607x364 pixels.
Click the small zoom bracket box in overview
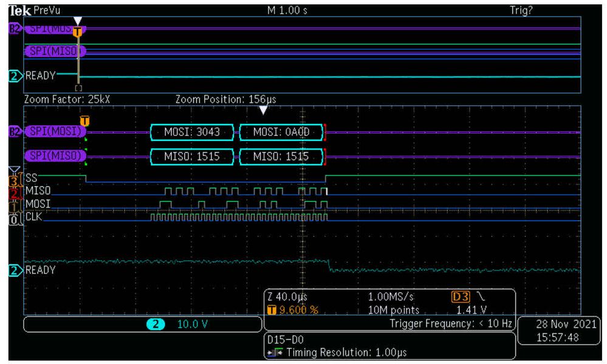click(78, 88)
